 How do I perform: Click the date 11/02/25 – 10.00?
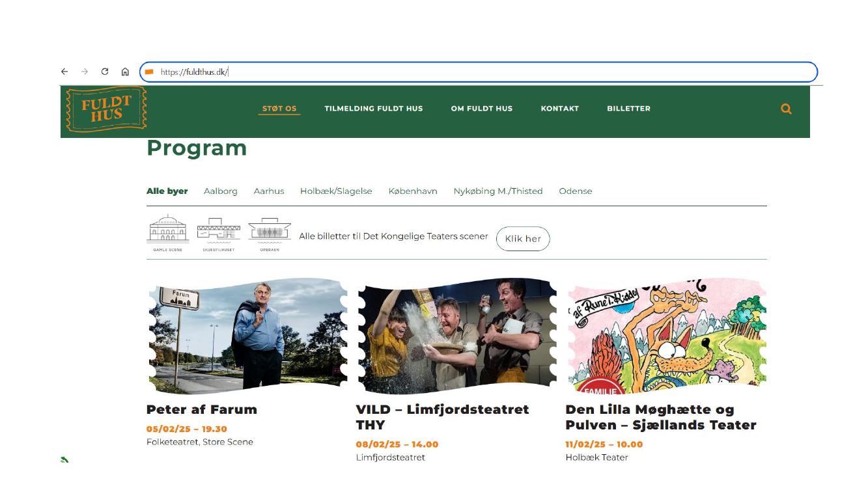tap(604, 444)
